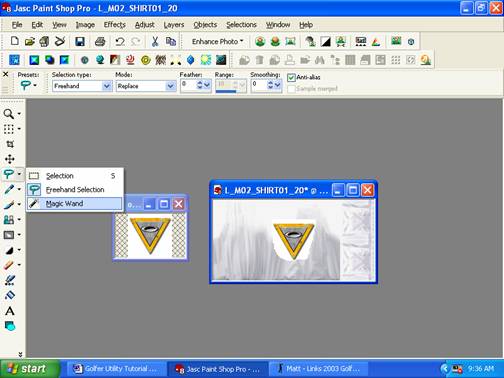Image resolution: width=504 pixels, height=378 pixels.
Task: Click the Smoothing value input field
Action: (x=259, y=86)
